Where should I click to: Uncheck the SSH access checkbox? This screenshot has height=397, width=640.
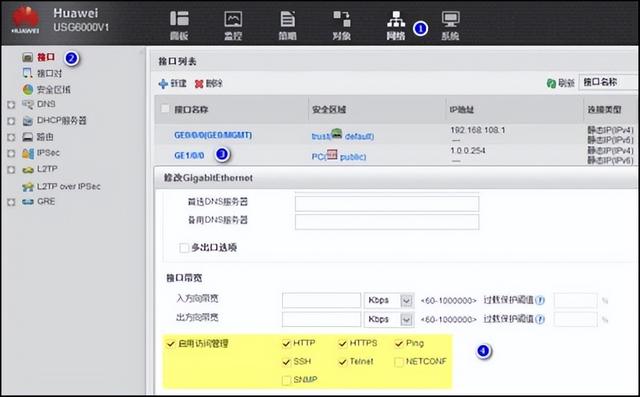(286, 362)
